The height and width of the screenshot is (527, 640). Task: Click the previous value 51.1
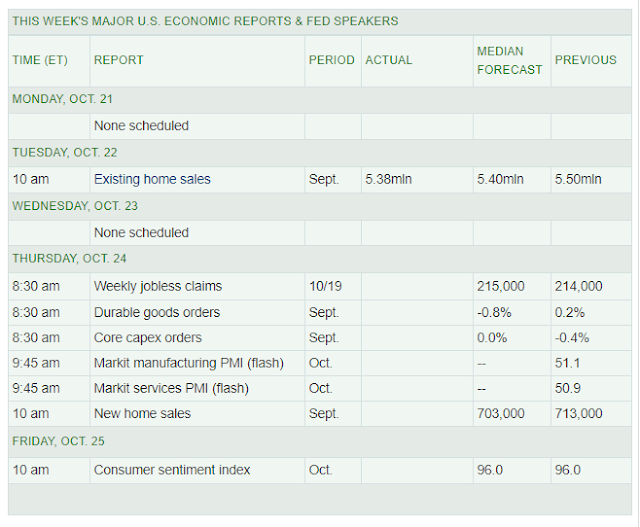click(x=567, y=363)
